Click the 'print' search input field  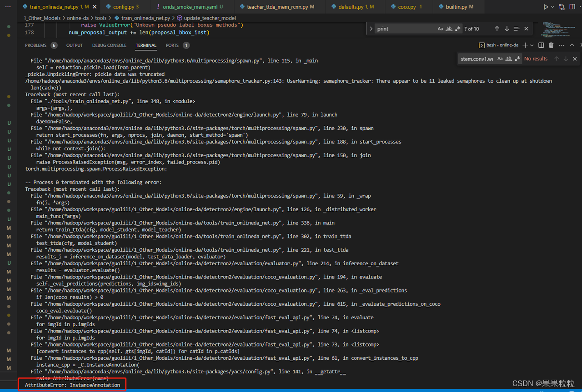tap(405, 29)
